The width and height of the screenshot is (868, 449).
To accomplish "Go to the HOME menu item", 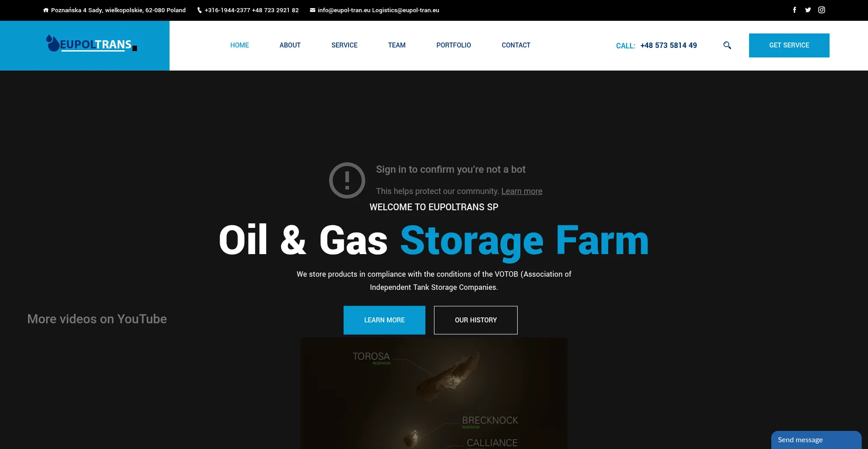I will [x=240, y=45].
